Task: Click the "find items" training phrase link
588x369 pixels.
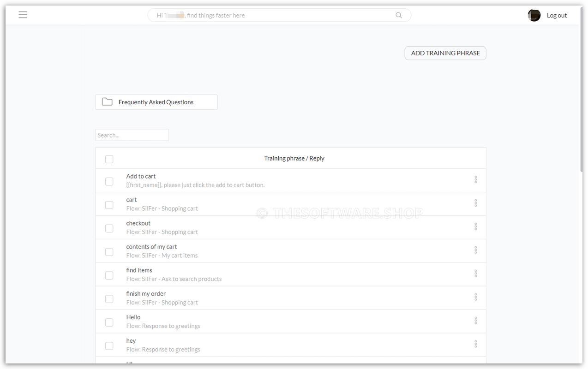Action: [139, 270]
